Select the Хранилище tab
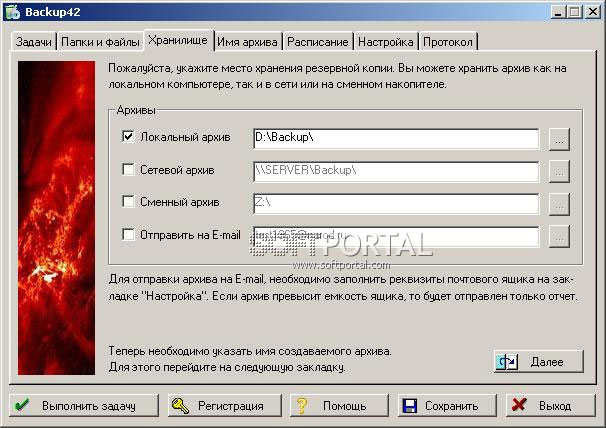 tap(178, 40)
